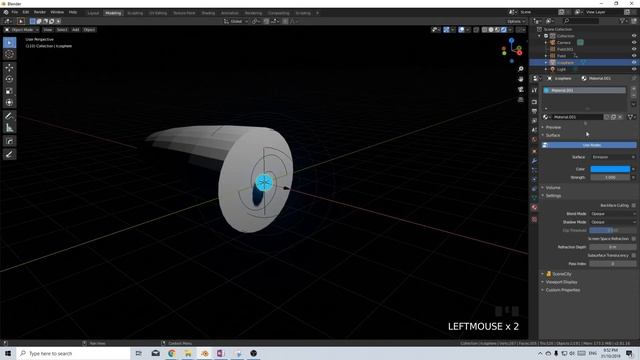Select the Scale tool
This screenshot has height=360, width=640.
[x=9, y=91]
